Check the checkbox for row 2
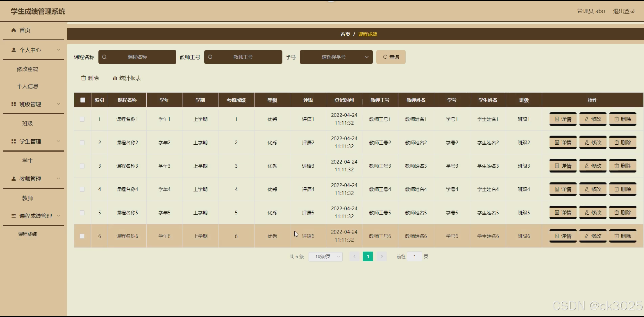Screen dimensions: 644x317 click(x=82, y=143)
